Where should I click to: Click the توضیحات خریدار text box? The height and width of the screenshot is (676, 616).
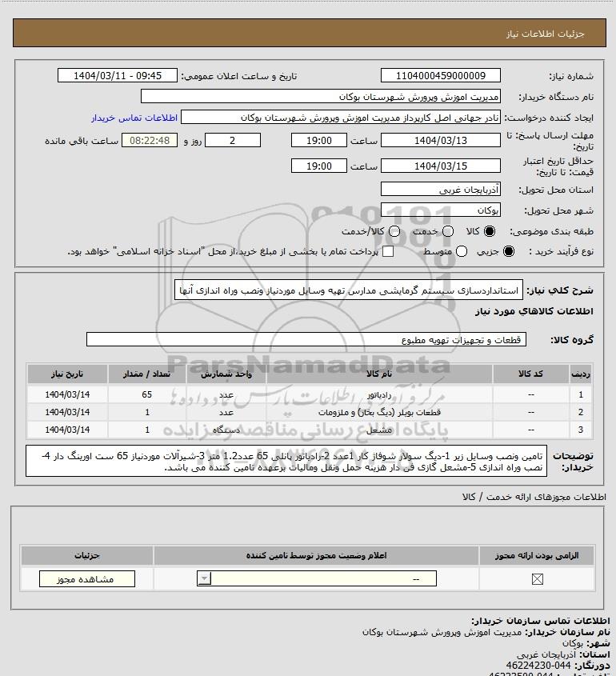click(x=286, y=461)
